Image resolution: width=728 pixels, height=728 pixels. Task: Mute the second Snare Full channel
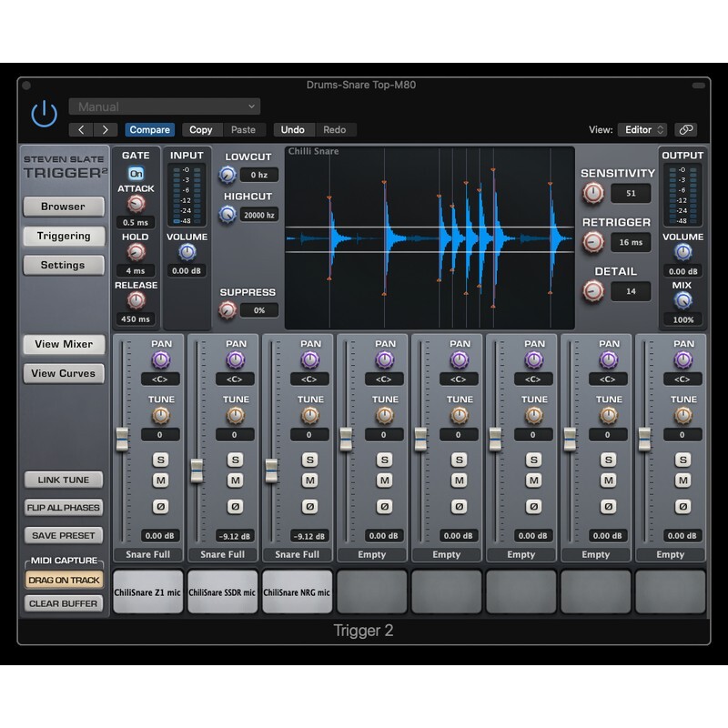235,480
